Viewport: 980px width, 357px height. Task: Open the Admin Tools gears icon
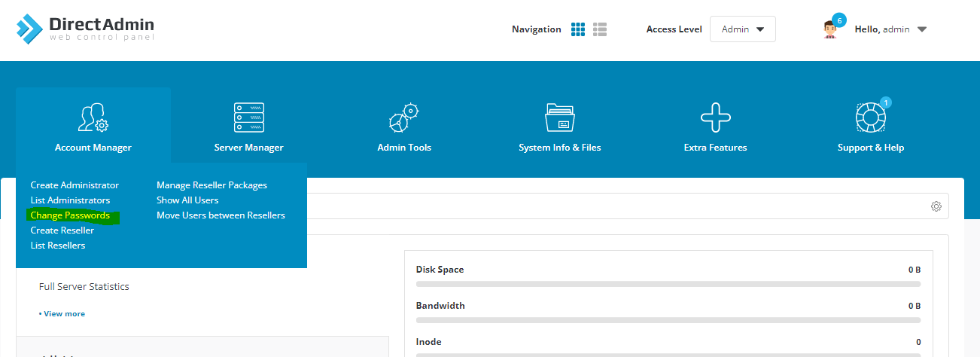pos(404,119)
